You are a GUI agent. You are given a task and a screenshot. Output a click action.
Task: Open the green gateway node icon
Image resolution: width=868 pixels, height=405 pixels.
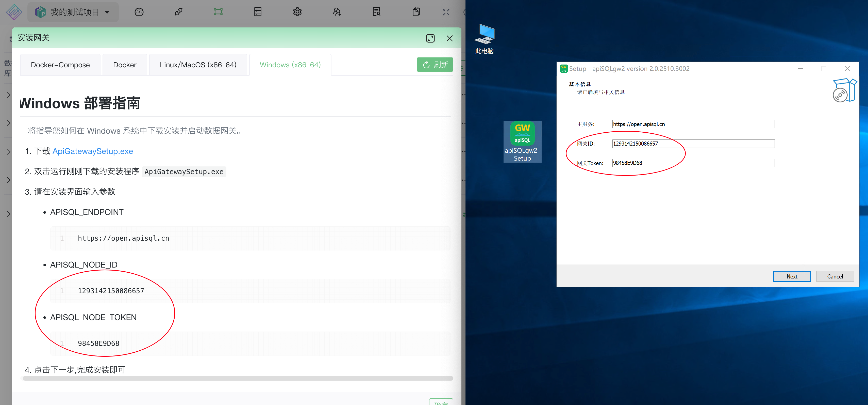coord(218,12)
